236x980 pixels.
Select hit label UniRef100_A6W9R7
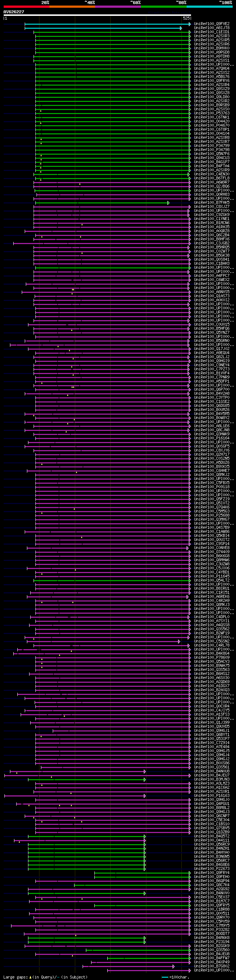click(212, 182)
